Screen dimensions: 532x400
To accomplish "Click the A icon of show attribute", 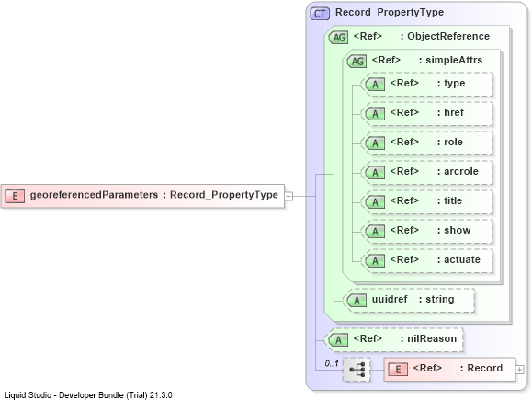I will [x=375, y=231].
